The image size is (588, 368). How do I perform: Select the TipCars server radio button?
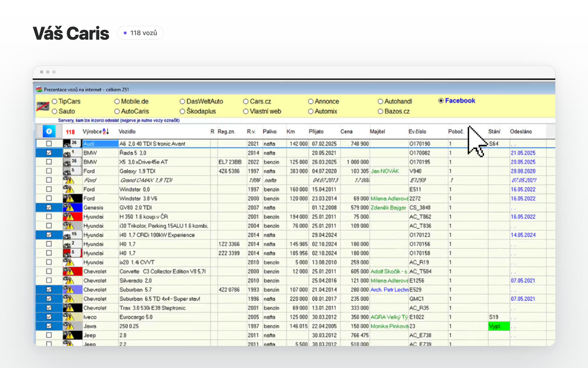point(54,101)
